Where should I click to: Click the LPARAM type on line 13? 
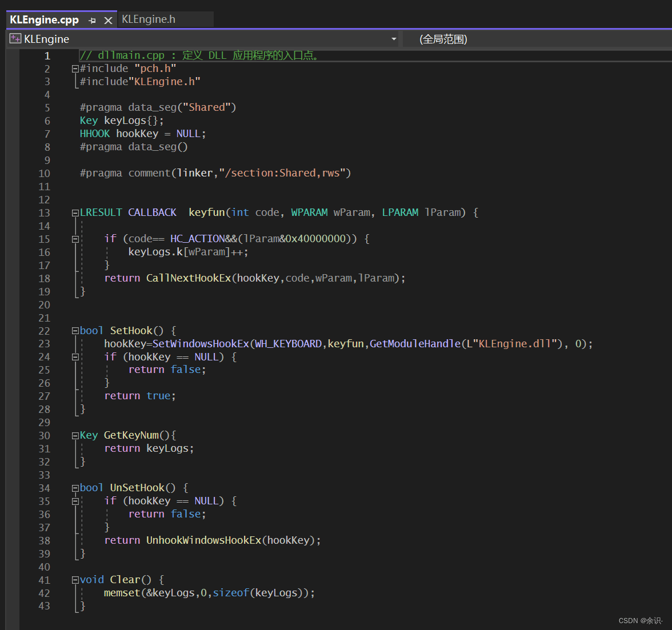(400, 212)
